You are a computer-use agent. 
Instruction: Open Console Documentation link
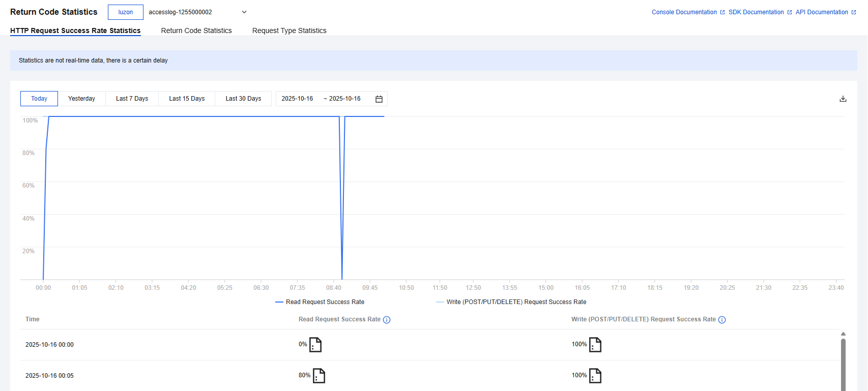684,12
